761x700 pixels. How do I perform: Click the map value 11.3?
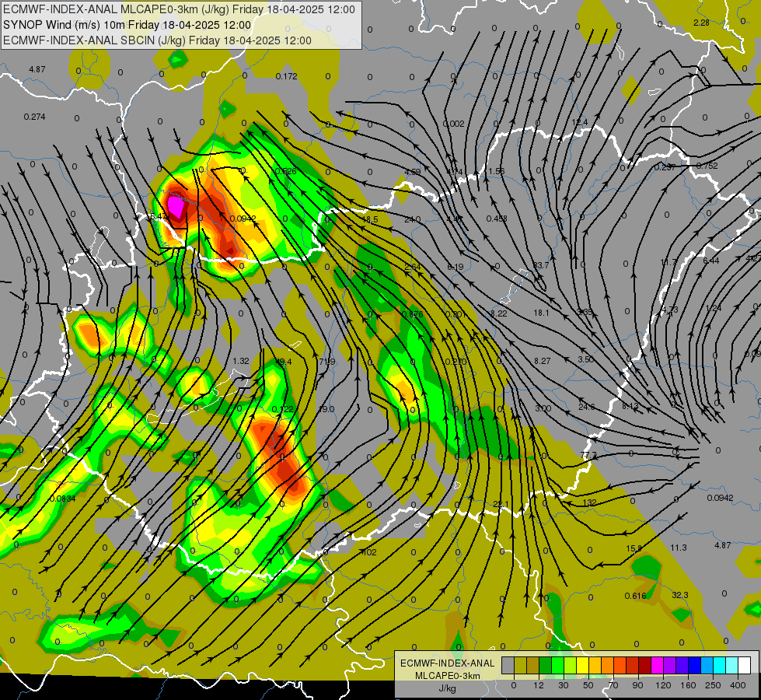(679, 548)
